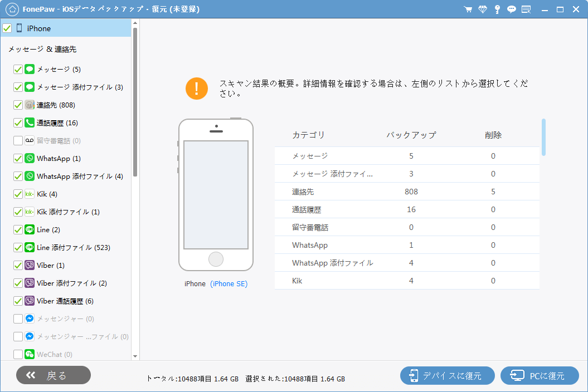Go to home via the house icon

[x=12, y=9]
